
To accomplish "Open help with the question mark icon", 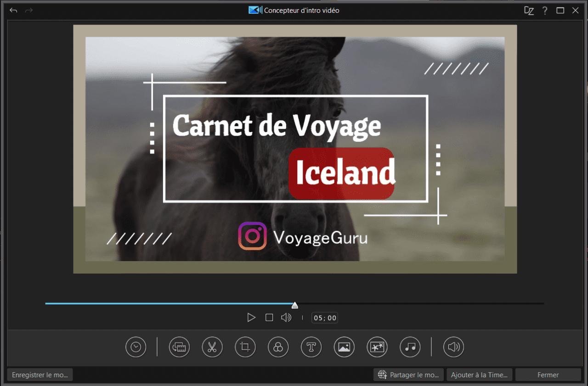I will [545, 10].
